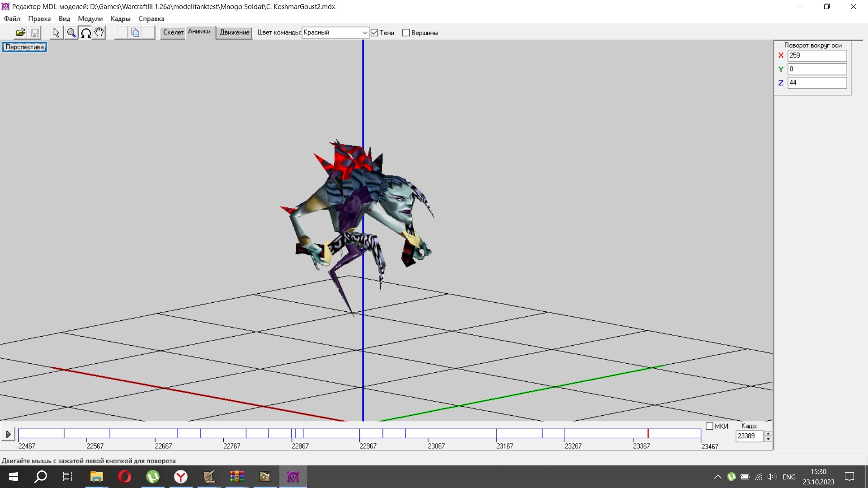Switch to the Скелет tab
Image resolution: width=868 pixels, height=488 pixels.
tap(173, 32)
